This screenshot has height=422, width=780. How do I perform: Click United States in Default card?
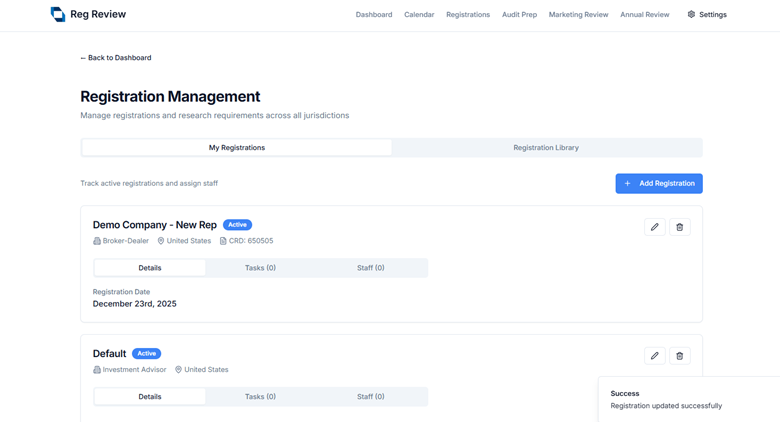point(206,370)
